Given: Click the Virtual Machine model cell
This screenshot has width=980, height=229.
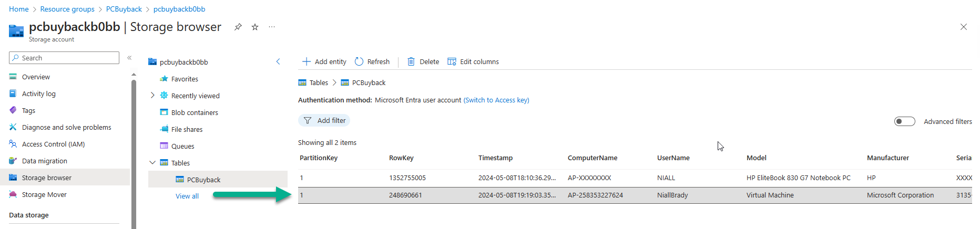Looking at the screenshot, I should point(770,195).
